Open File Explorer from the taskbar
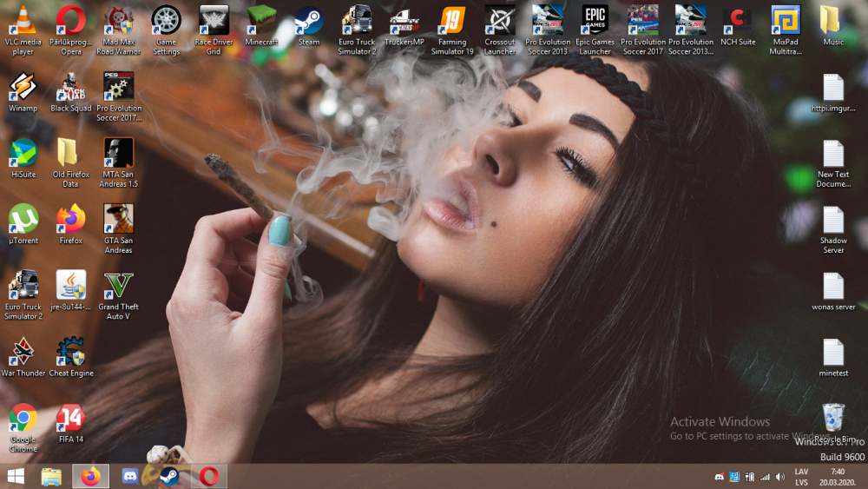The image size is (868, 489). tap(51, 476)
